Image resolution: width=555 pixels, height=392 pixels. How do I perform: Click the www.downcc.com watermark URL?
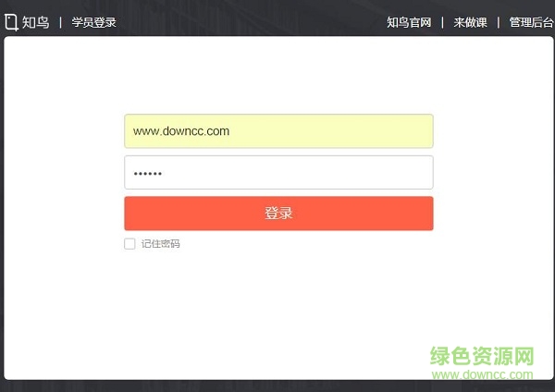[483, 374]
